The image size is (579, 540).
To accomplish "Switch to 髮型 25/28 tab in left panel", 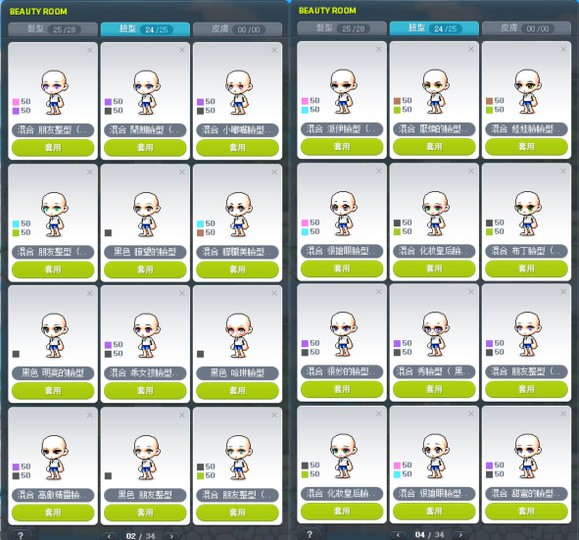I will click(x=53, y=29).
